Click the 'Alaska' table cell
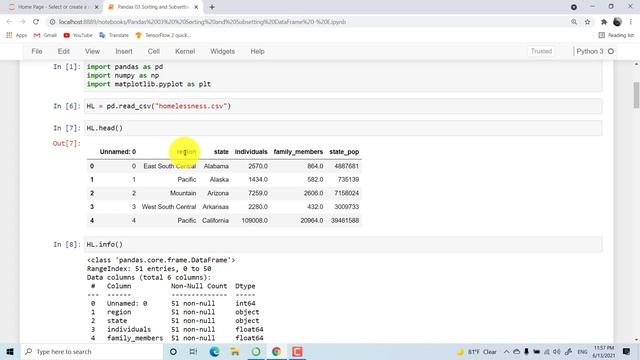640x360 pixels. pyautogui.click(x=219, y=180)
